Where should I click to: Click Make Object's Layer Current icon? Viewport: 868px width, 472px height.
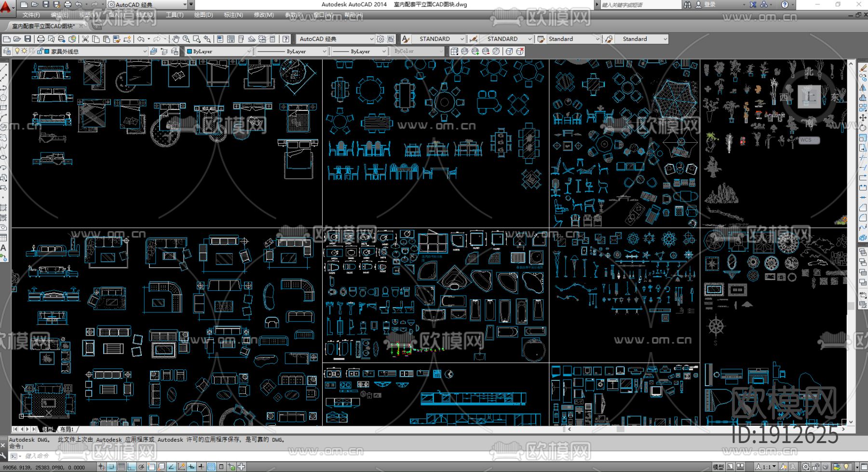tap(153, 51)
